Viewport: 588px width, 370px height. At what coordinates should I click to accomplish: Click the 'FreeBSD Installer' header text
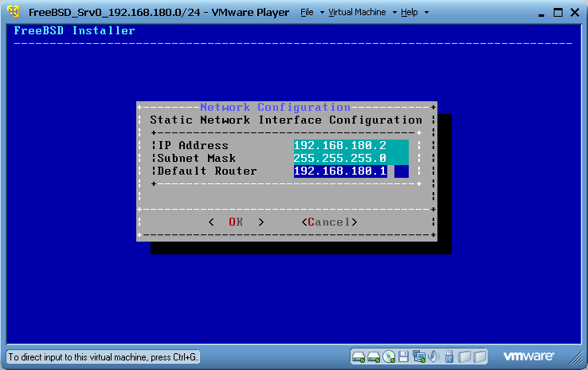tap(74, 31)
